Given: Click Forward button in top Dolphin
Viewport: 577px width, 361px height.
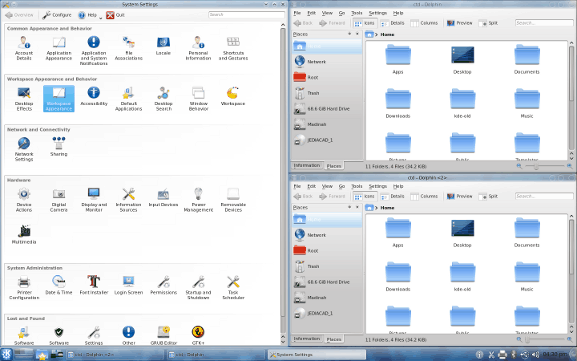Looking at the screenshot, I should (x=332, y=23).
